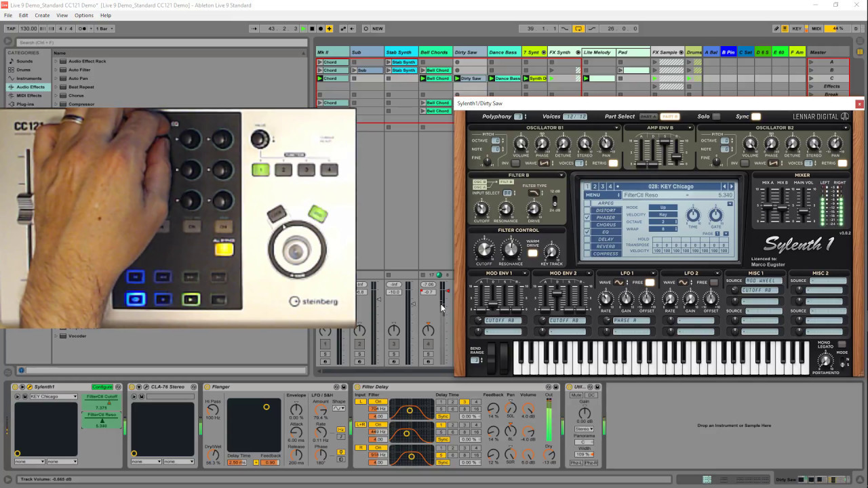Click the Ableton transport Play button
The width and height of the screenshot is (868, 488).
click(303, 28)
